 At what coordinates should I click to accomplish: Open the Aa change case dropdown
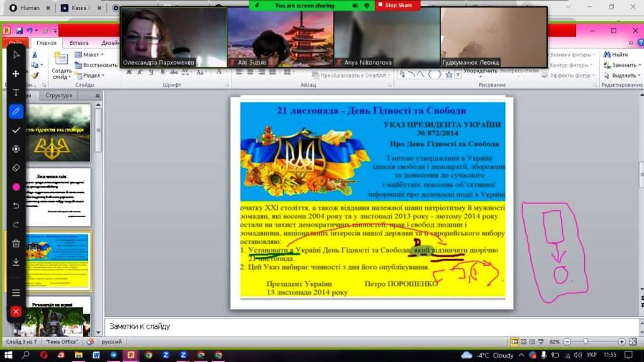point(201,72)
